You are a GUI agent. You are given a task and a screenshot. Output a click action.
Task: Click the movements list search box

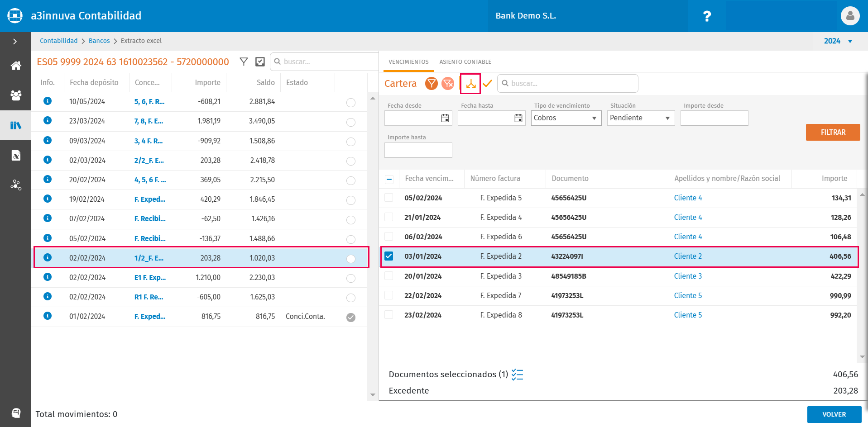pos(324,62)
